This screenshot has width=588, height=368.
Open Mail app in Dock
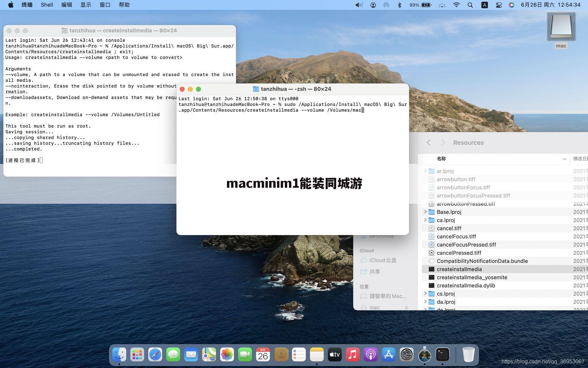point(191,355)
